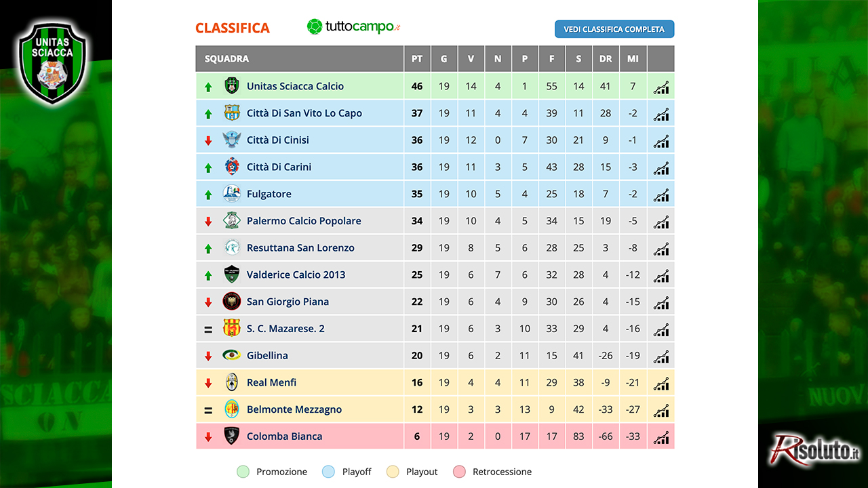Open Città Di San Vito Lo Capo team link
This screenshot has height=488, width=868.
point(304,113)
